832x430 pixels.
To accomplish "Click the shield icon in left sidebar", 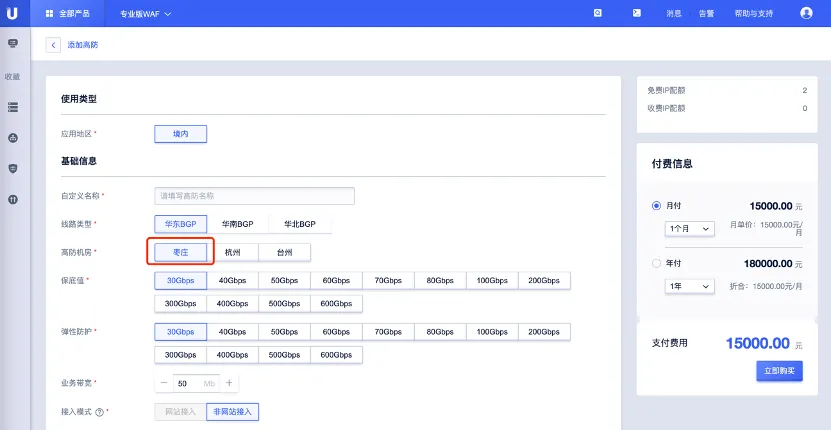I will click(13, 169).
